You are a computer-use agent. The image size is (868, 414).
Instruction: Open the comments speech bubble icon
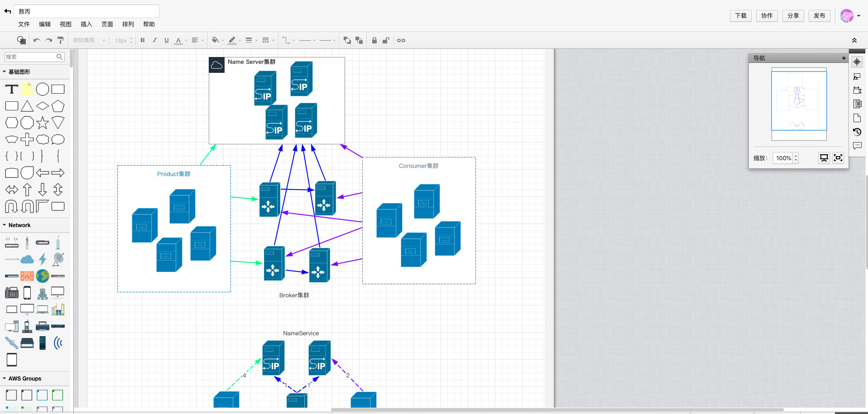(x=857, y=146)
